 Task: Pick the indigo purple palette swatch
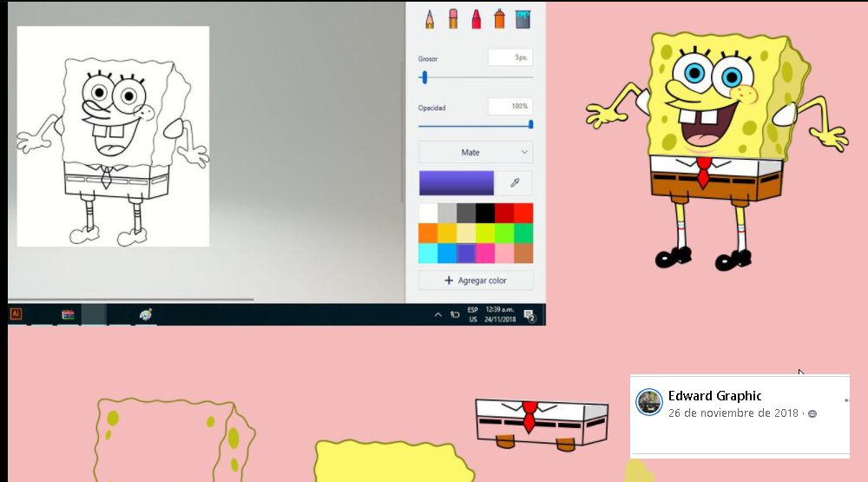tap(466, 254)
